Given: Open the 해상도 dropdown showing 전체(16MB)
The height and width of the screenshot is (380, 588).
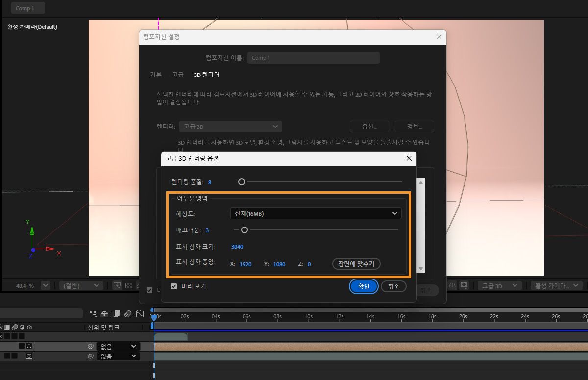Looking at the screenshot, I should coord(316,213).
